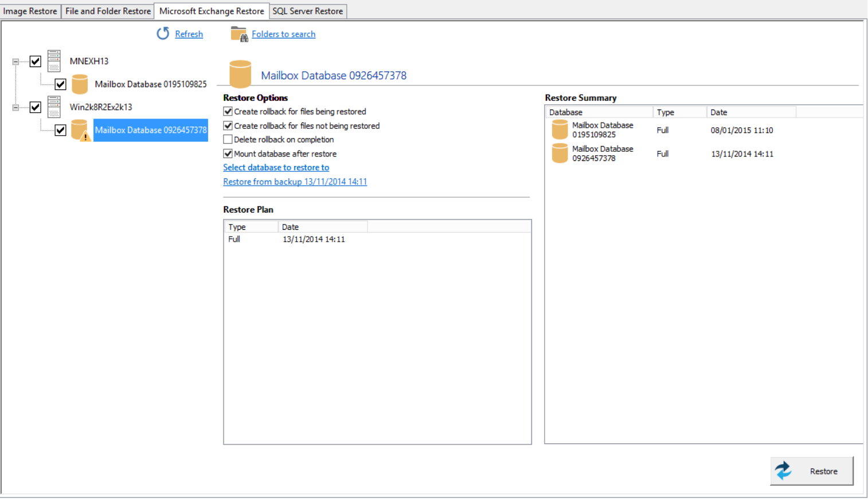This screenshot has height=499, width=868.
Task: Enable Delete rollback on completion
Action: 228,140
